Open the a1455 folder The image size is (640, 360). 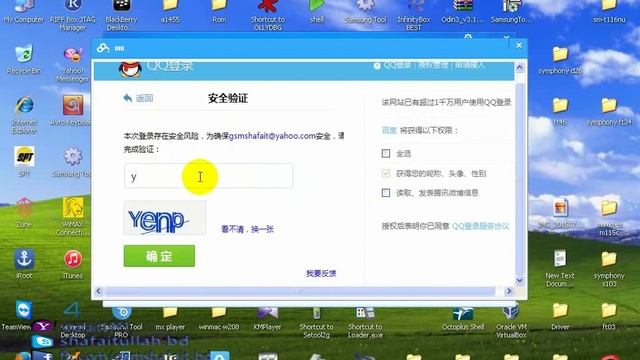[170, 11]
